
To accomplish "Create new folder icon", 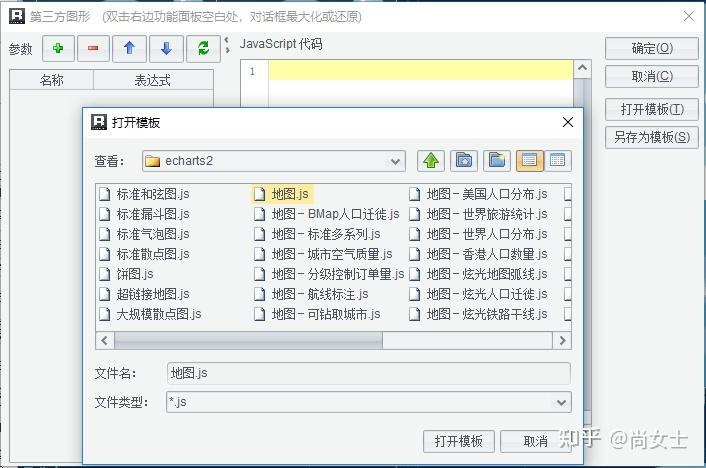I will click(x=497, y=161).
